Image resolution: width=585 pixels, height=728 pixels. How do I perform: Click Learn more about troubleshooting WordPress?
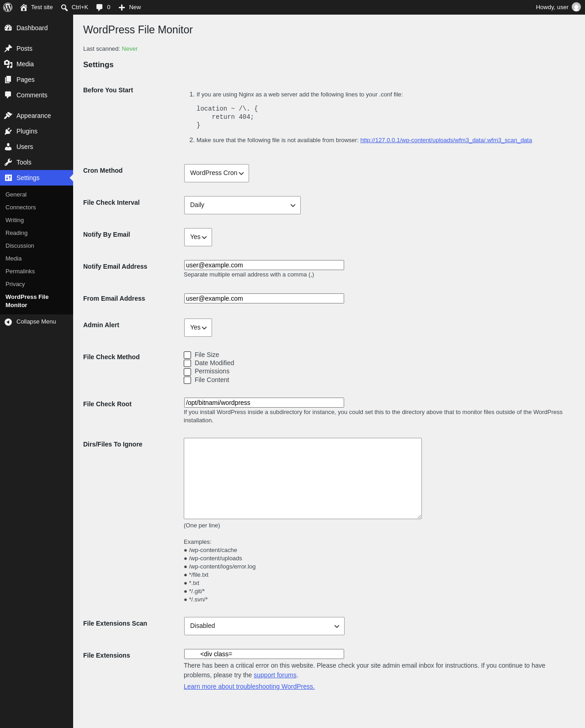click(249, 686)
